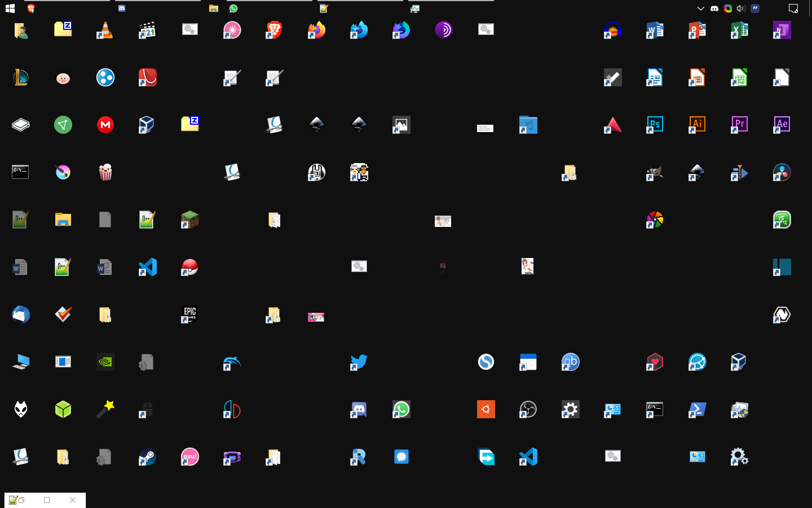This screenshot has height=508, width=812.
Task: Open the OBS Studio shortcut
Action: coord(528,409)
